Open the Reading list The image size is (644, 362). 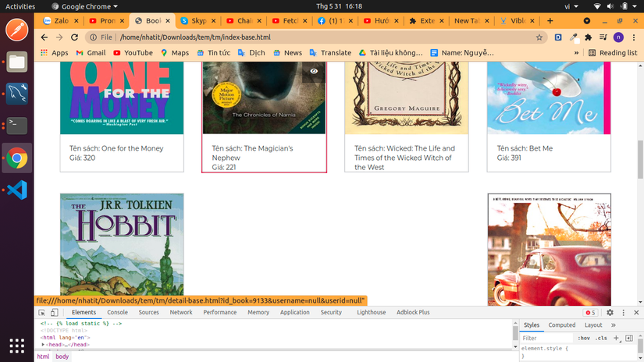tap(614, 52)
